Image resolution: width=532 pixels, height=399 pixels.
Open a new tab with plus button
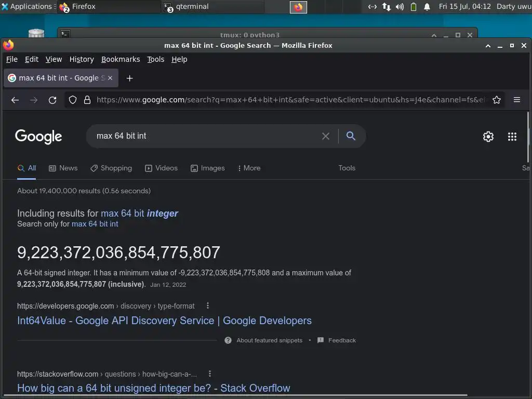[x=129, y=78]
